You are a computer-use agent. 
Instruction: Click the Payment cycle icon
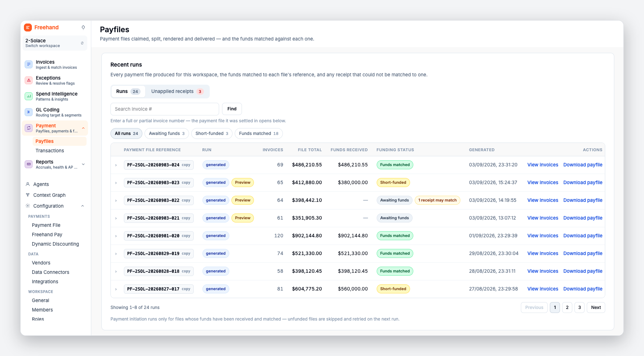pyautogui.click(x=29, y=128)
